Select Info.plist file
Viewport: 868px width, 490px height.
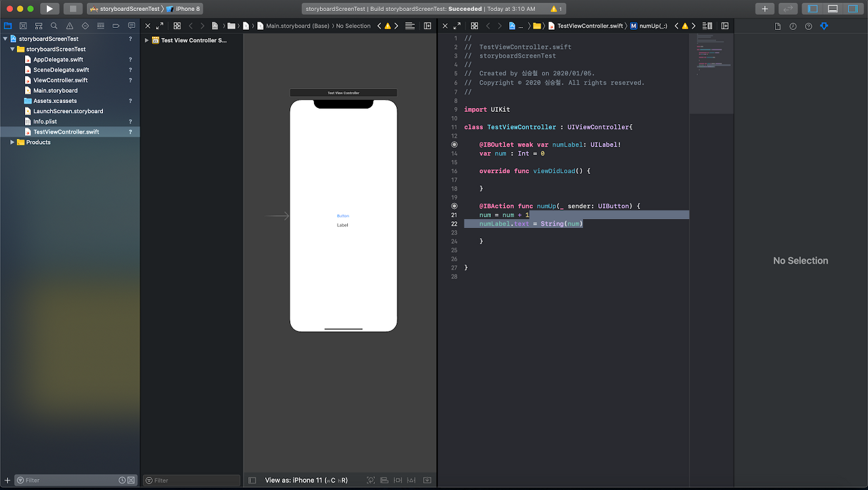[x=45, y=121]
